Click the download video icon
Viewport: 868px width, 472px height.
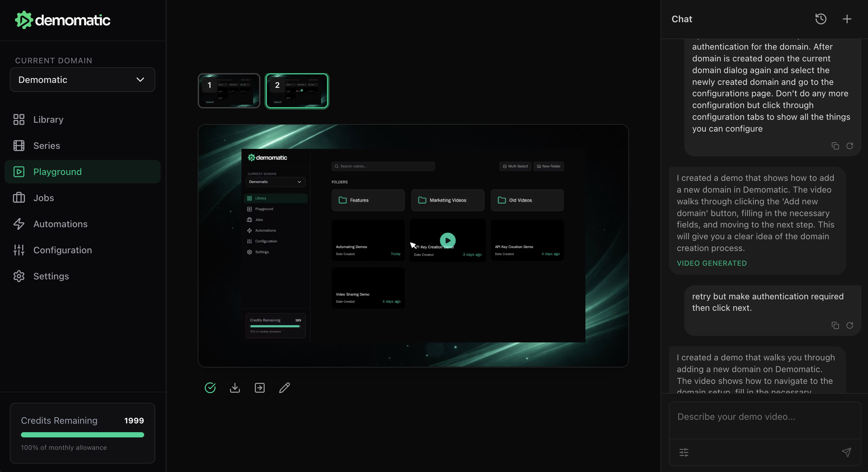(x=235, y=388)
